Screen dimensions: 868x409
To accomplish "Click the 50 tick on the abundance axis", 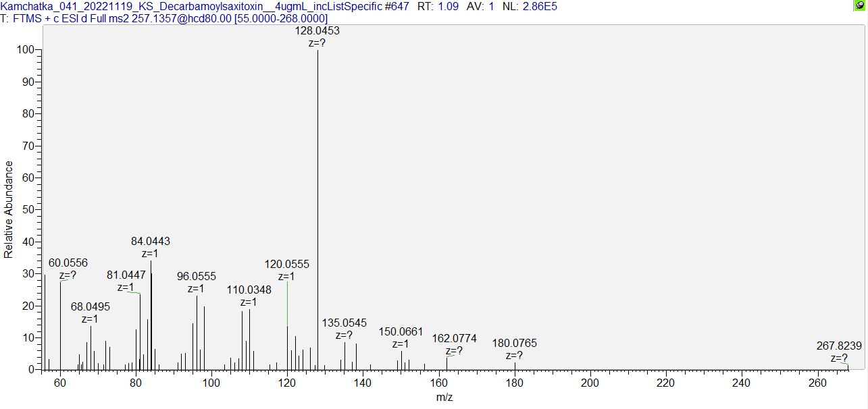I will point(30,210).
